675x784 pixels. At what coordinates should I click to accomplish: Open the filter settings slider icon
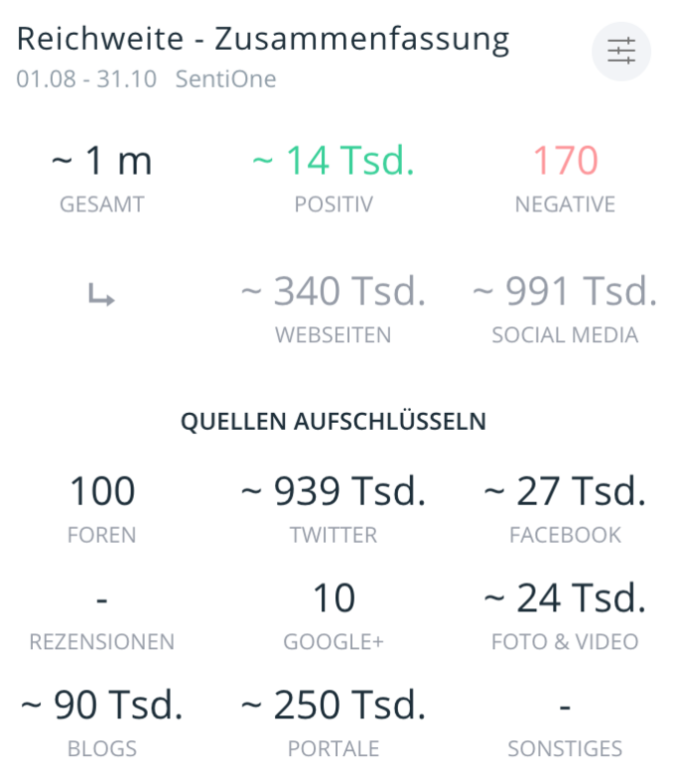click(x=621, y=51)
